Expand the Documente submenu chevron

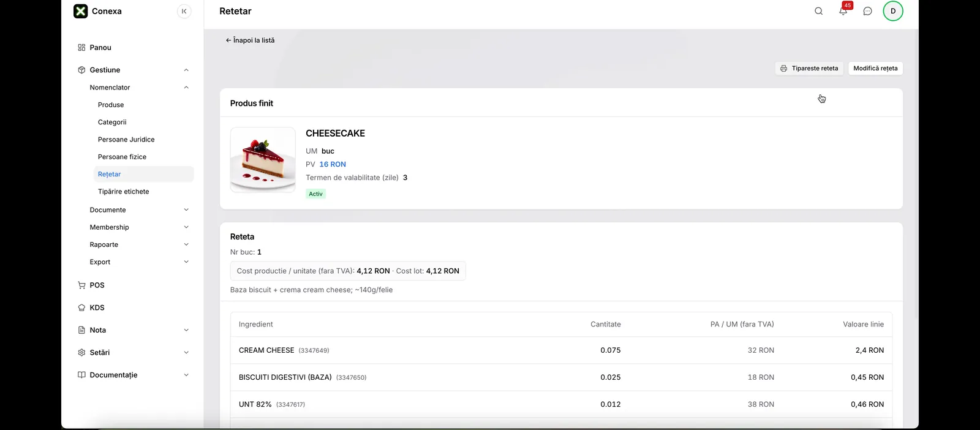tap(186, 209)
